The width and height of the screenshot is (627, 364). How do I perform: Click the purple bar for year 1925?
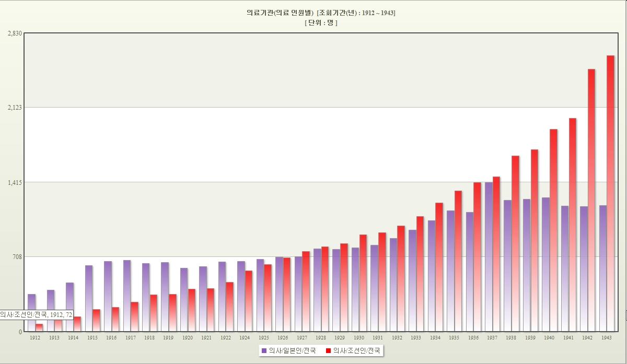click(x=260, y=295)
